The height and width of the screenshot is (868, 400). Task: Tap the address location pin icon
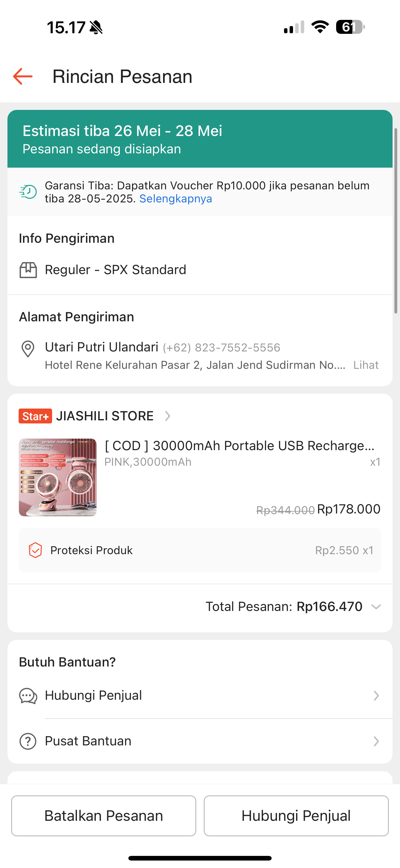click(28, 348)
